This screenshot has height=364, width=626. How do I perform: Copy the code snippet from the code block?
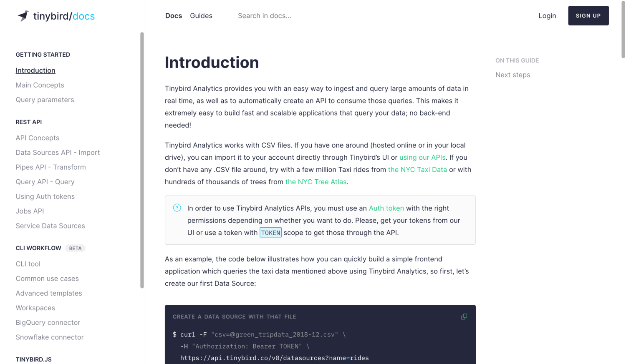[x=464, y=316]
